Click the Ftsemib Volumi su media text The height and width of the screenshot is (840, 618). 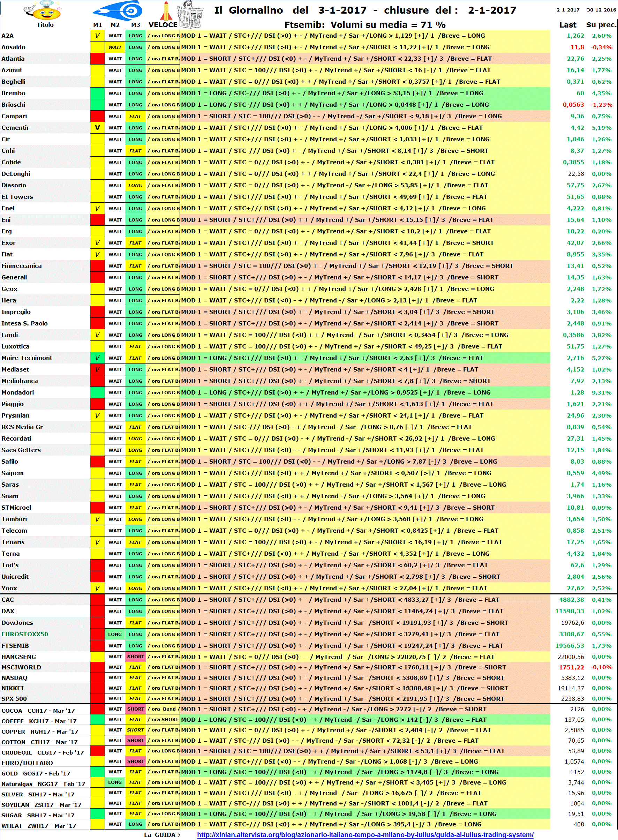coord(365,25)
